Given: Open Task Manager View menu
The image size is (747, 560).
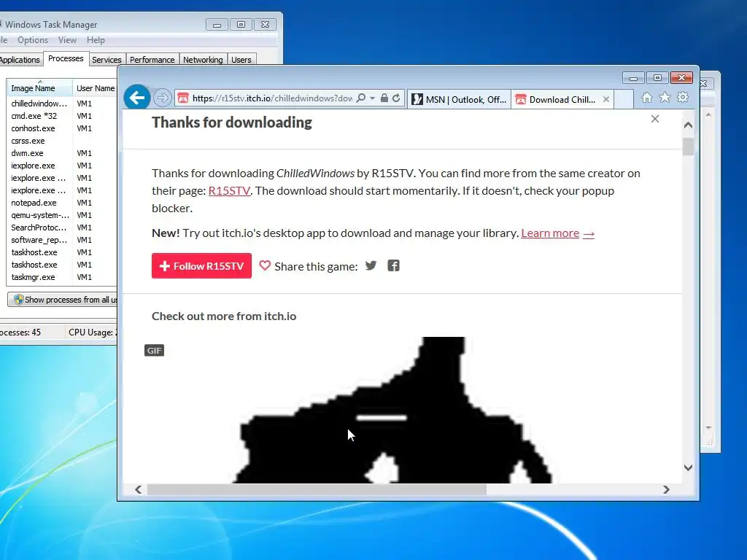Looking at the screenshot, I should 67,40.
